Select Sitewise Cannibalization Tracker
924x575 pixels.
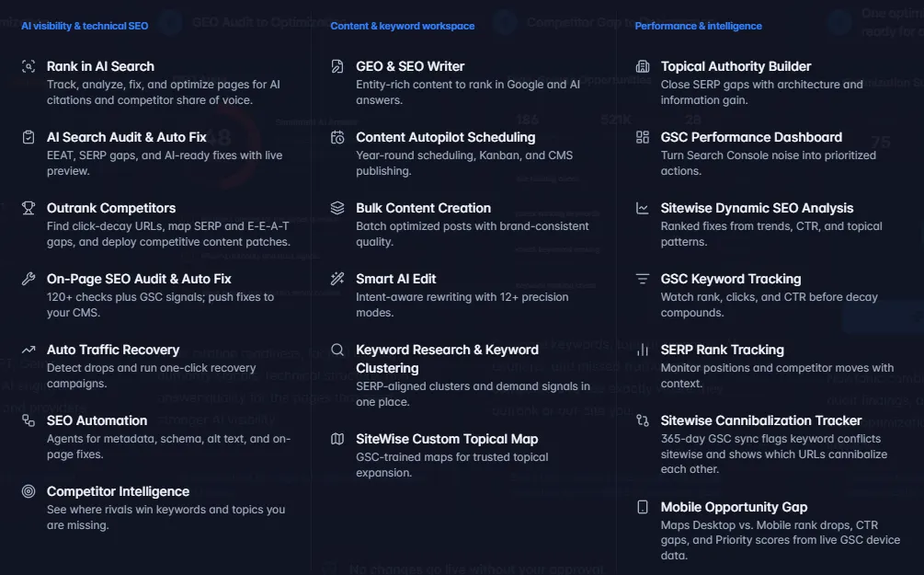click(x=761, y=420)
